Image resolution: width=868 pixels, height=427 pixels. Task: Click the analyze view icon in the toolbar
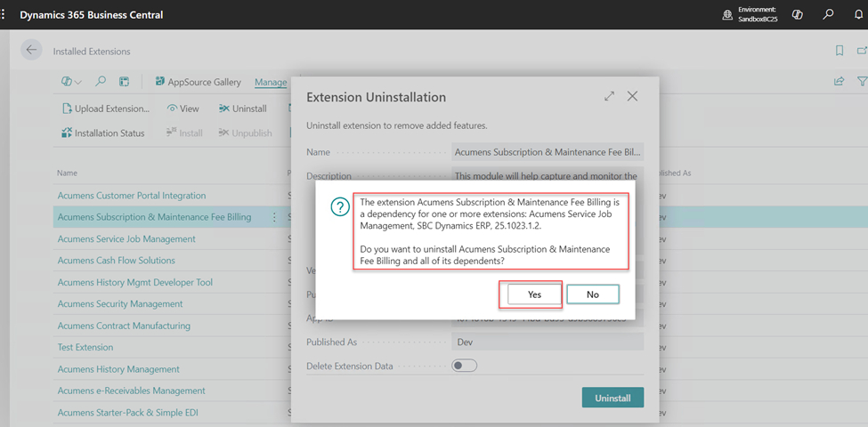click(x=124, y=82)
